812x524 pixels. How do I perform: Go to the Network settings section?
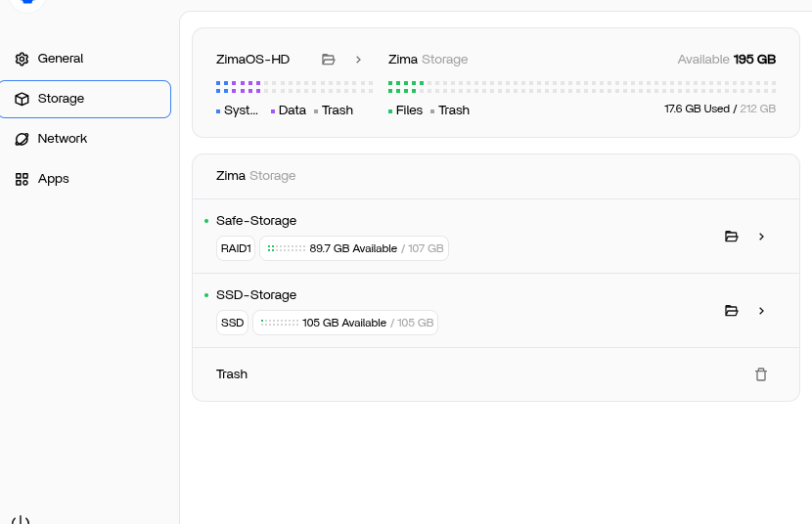coord(85,139)
